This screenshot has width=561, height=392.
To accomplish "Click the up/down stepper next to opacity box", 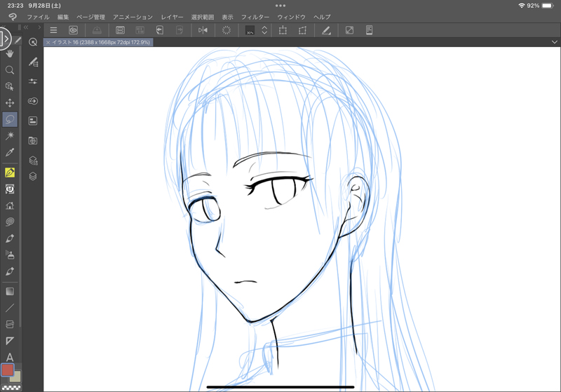I will click(x=264, y=30).
